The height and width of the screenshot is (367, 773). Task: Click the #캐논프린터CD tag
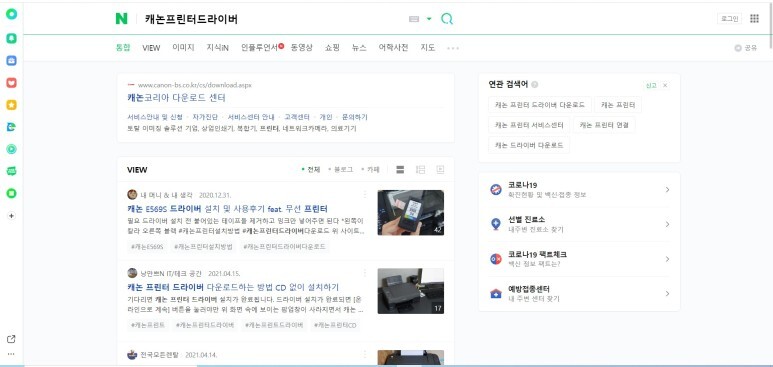click(335, 325)
